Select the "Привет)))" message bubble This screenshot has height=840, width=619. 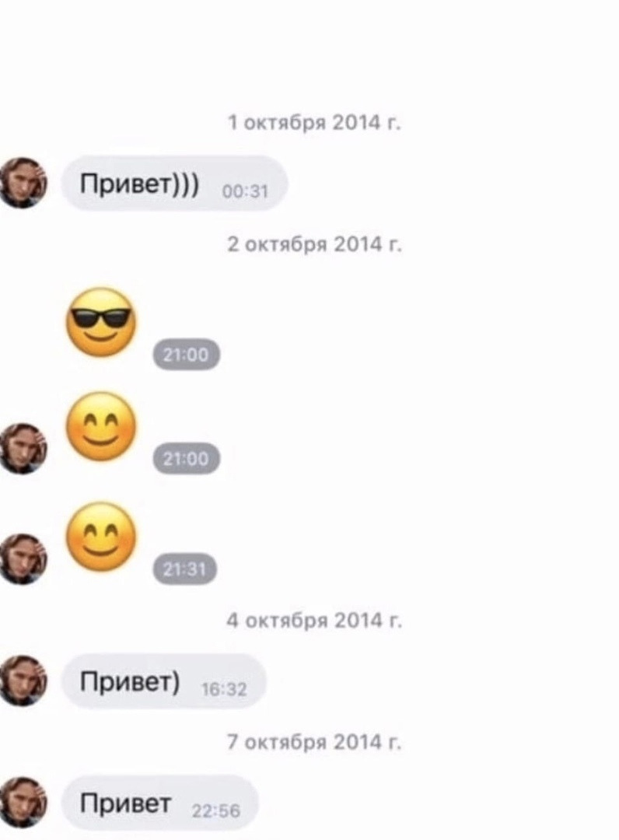tap(174, 184)
